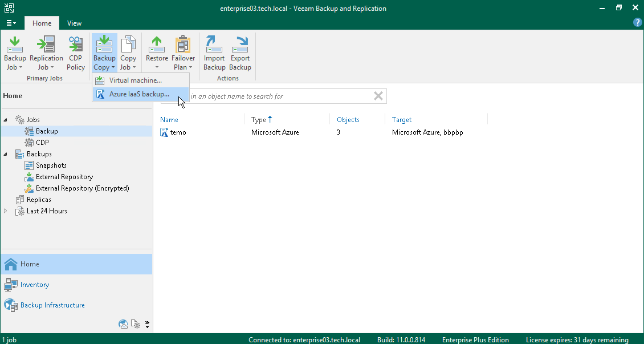The width and height of the screenshot is (644, 344).
Task: Click the Backup Copy ribbon button
Action: 104,53
